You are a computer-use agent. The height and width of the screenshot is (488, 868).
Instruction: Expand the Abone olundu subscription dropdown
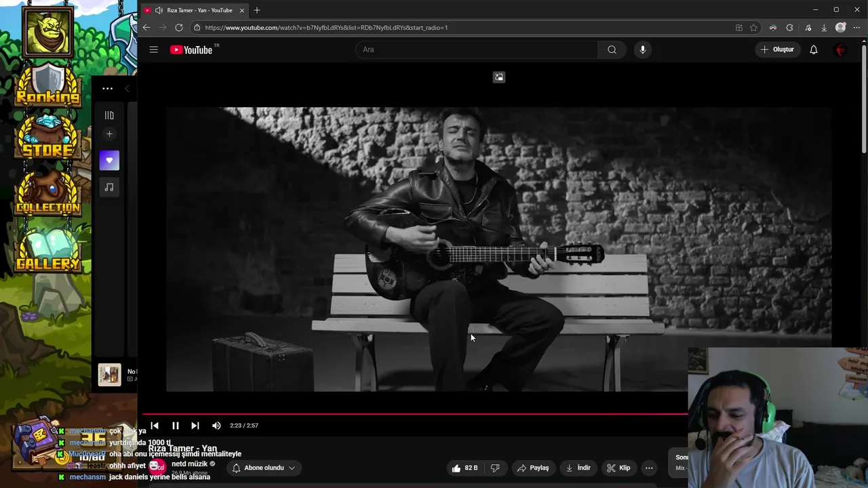264,468
